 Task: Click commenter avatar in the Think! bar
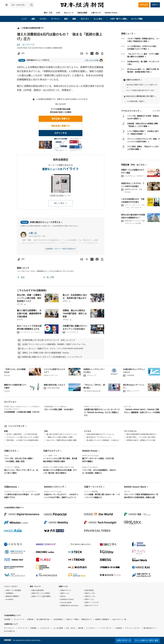101,60
